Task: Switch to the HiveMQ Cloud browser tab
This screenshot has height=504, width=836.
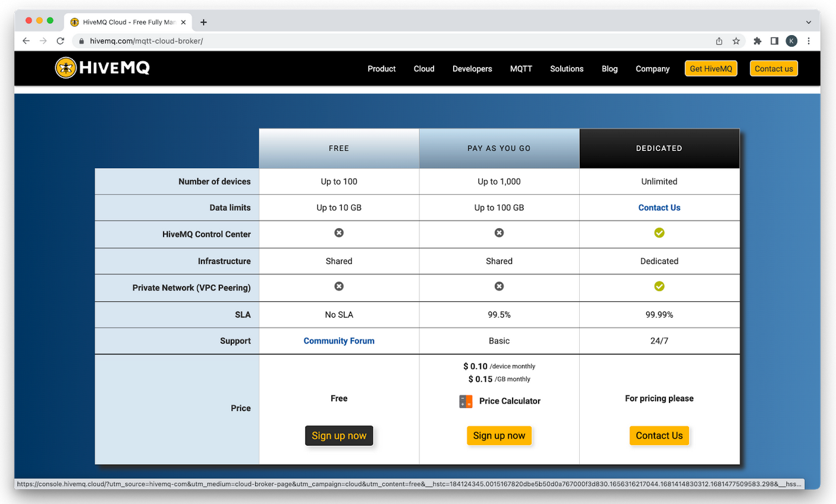Action: pyautogui.click(x=125, y=21)
